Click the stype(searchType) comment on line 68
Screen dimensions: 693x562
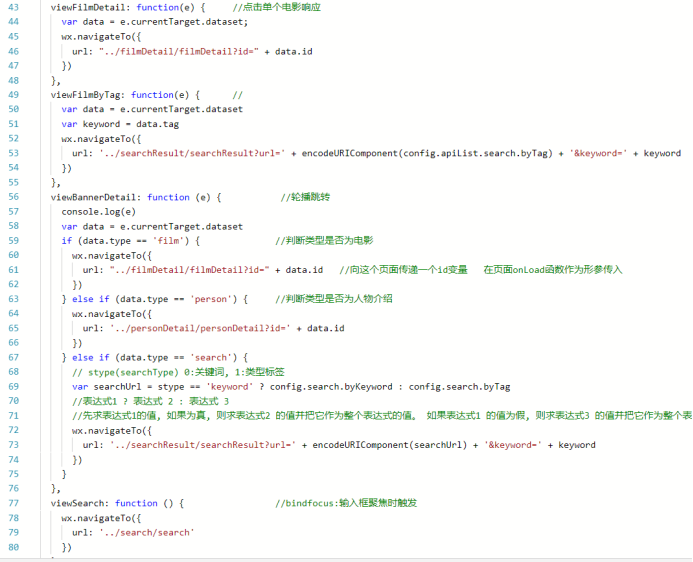click(x=179, y=372)
